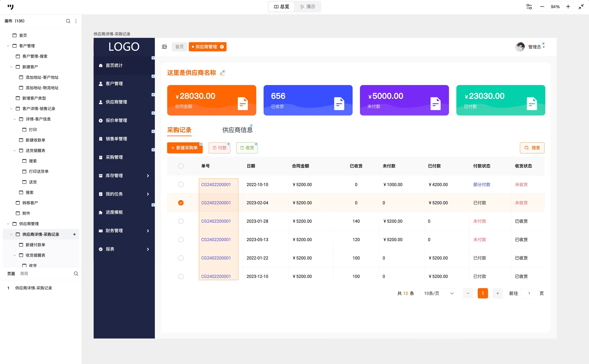The image size is (589, 364).
Task: Select the row dated 2022-10-10
Action: [x=181, y=184]
